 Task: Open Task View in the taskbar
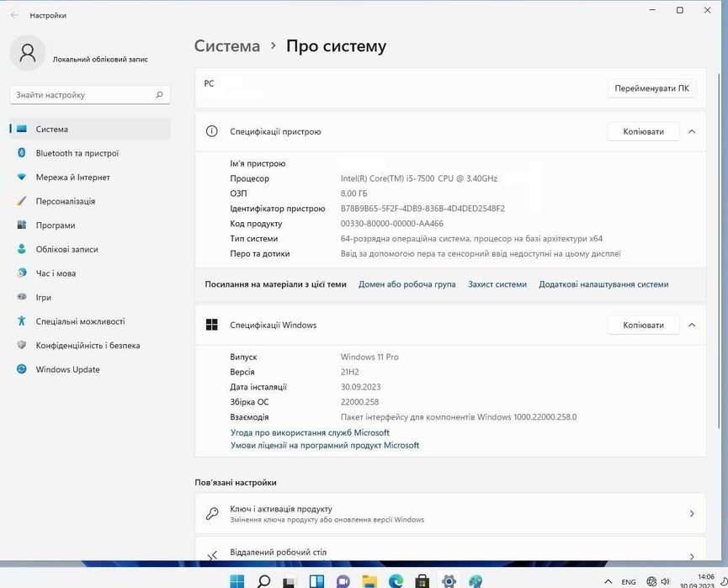point(290,582)
